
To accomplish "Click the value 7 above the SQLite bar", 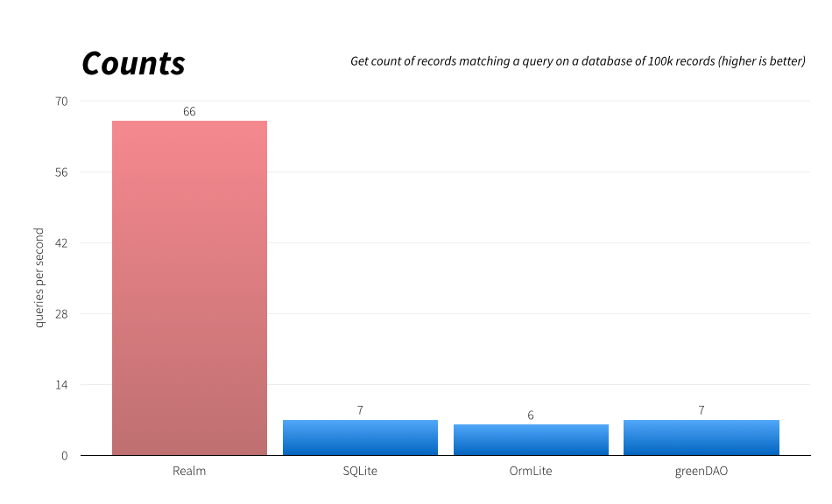I will [x=360, y=410].
